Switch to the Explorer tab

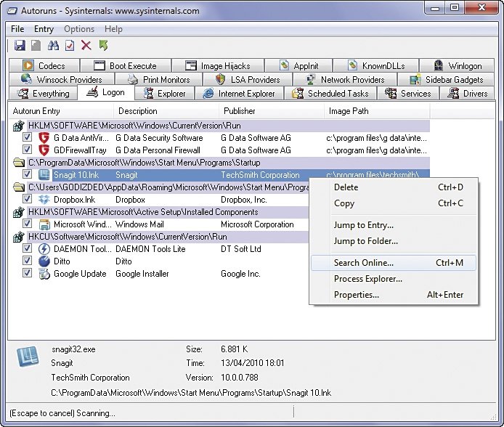pos(165,94)
